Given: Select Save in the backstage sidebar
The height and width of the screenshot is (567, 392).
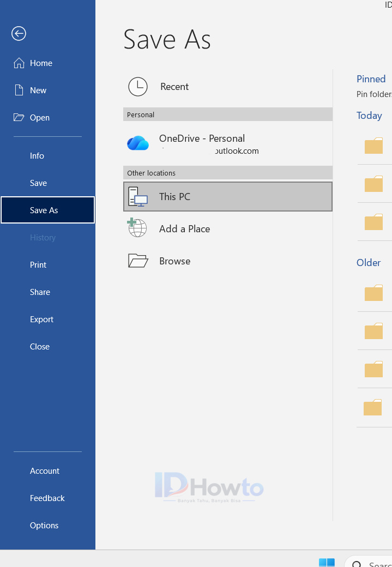Looking at the screenshot, I should [x=38, y=183].
